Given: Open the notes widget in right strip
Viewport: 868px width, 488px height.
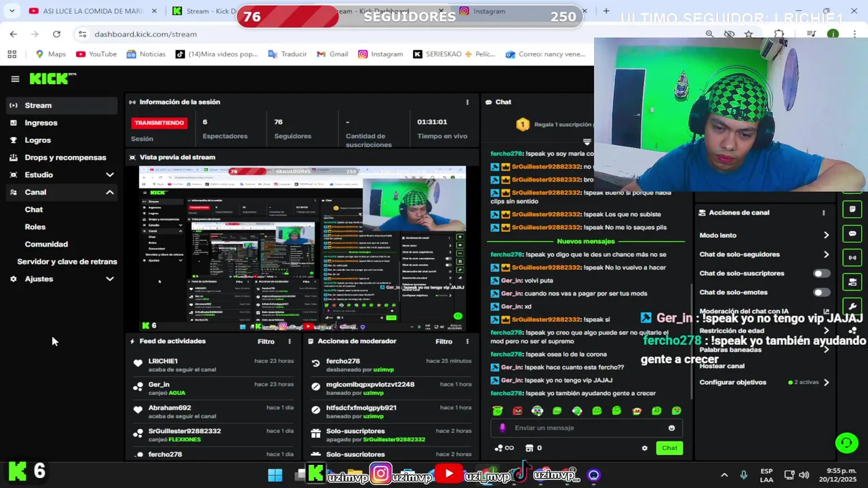Looking at the screenshot, I should [x=852, y=209].
